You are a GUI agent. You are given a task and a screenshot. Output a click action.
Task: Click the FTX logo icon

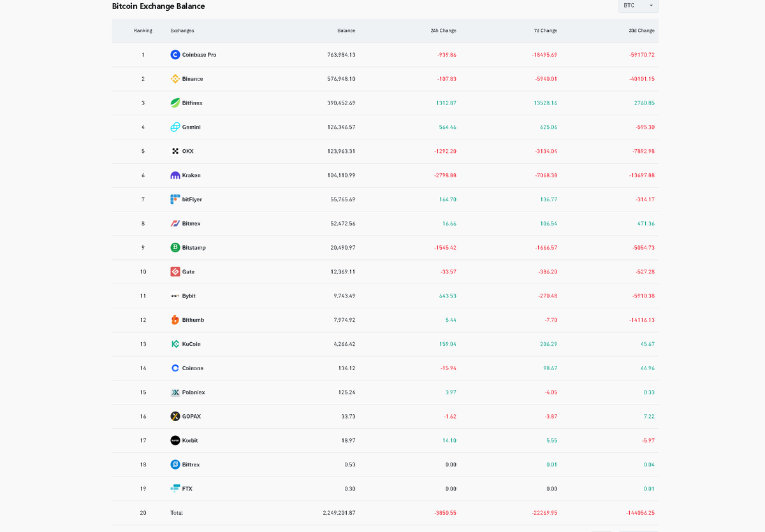175,489
